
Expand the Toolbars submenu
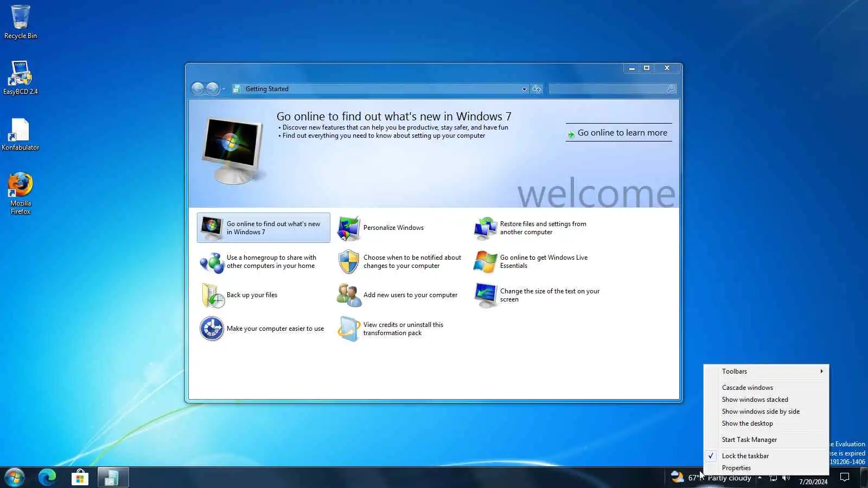tap(766, 371)
